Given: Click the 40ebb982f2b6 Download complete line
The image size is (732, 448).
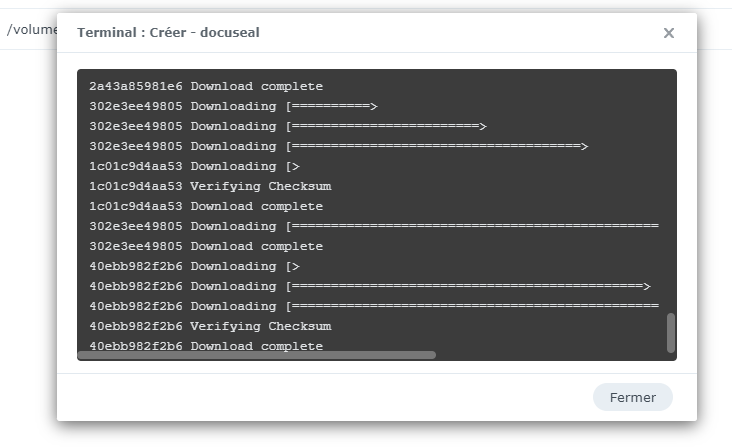Looking at the screenshot, I should [206, 346].
